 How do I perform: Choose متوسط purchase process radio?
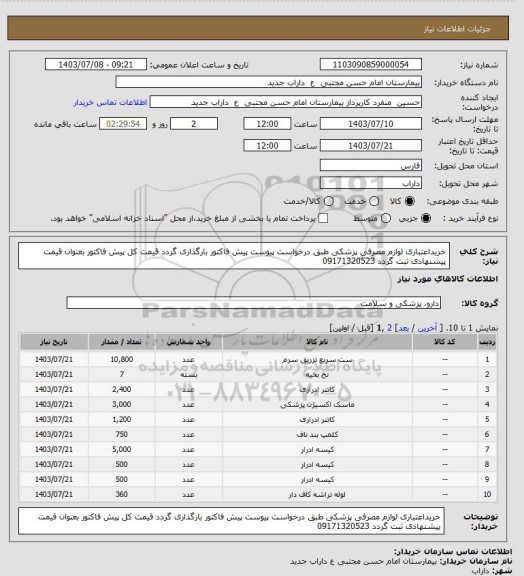pyautogui.click(x=385, y=218)
